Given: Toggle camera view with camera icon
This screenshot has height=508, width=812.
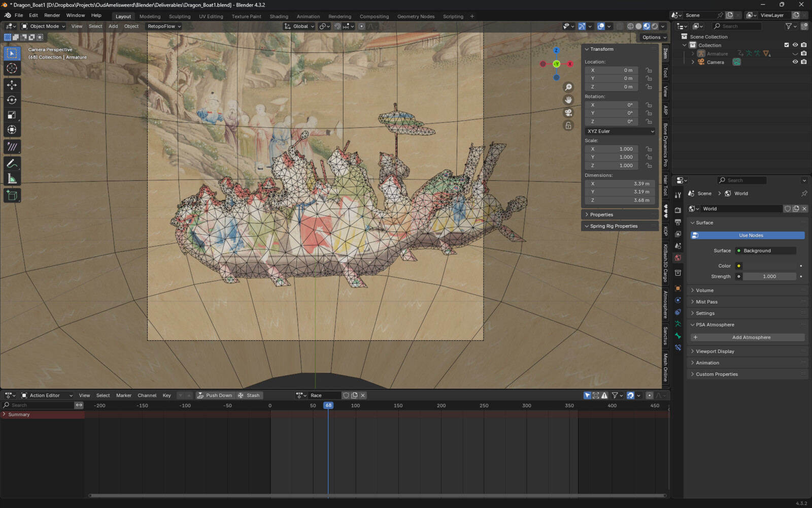Looking at the screenshot, I should pos(568,113).
